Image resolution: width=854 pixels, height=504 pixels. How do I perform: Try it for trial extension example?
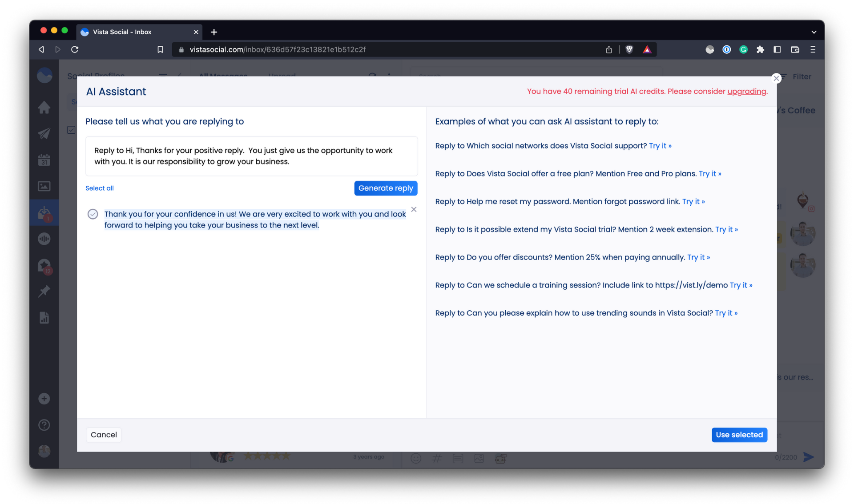[x=726, y=229]
